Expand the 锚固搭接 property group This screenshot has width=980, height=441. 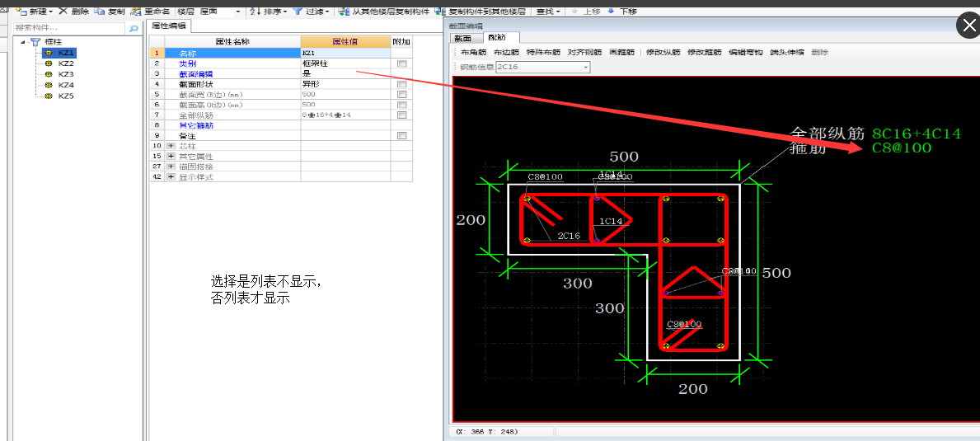tap(171, 167)
